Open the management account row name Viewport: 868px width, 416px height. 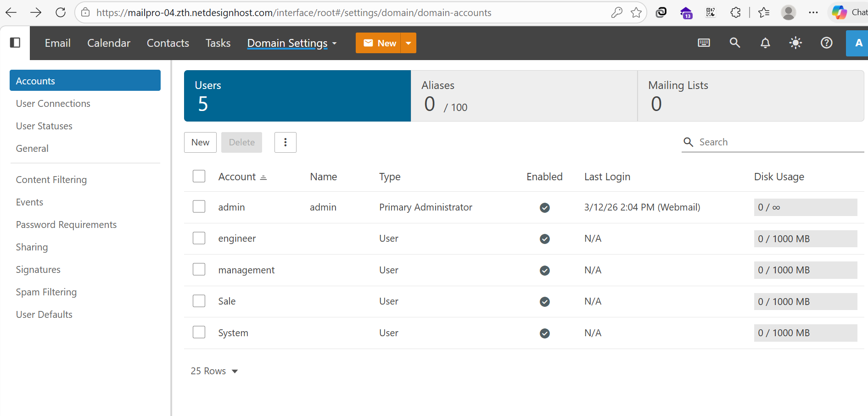point(246,270)
